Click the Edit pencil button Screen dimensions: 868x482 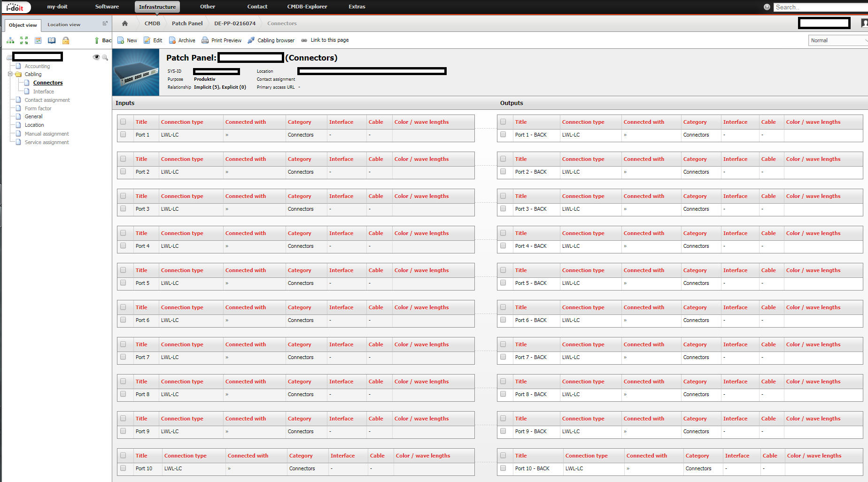153,40
